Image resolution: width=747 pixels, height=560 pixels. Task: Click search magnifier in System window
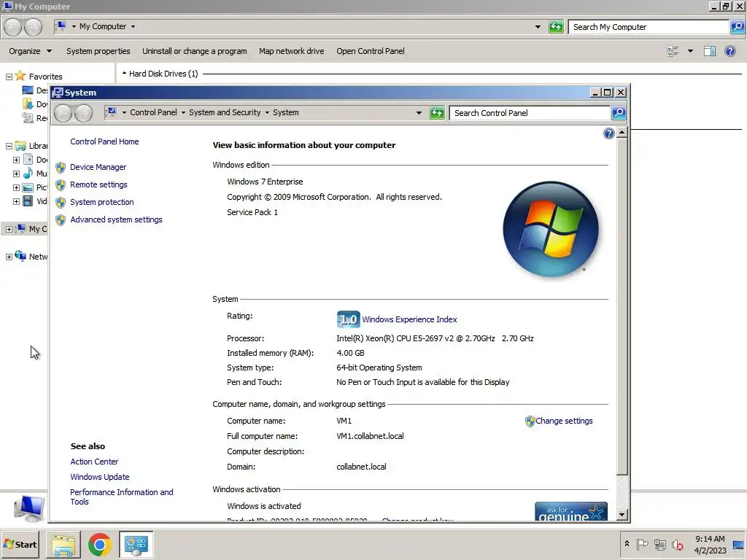coord(619,113)
